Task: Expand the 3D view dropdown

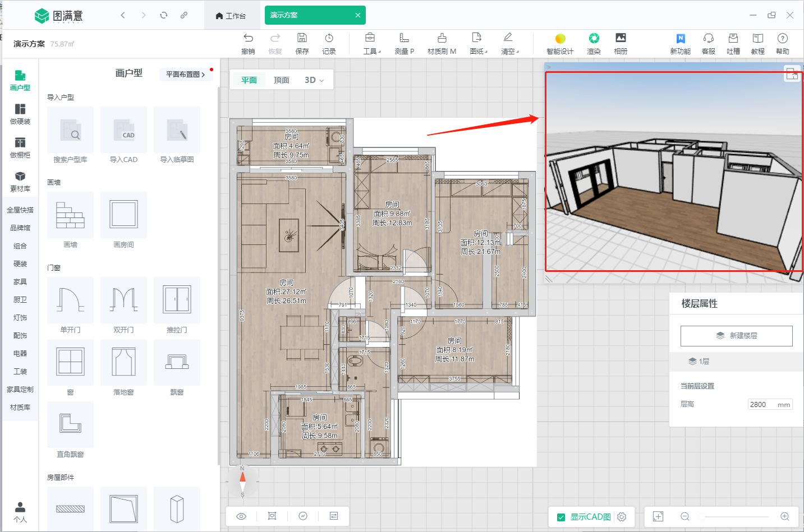Action: click(x=314, y=80)
